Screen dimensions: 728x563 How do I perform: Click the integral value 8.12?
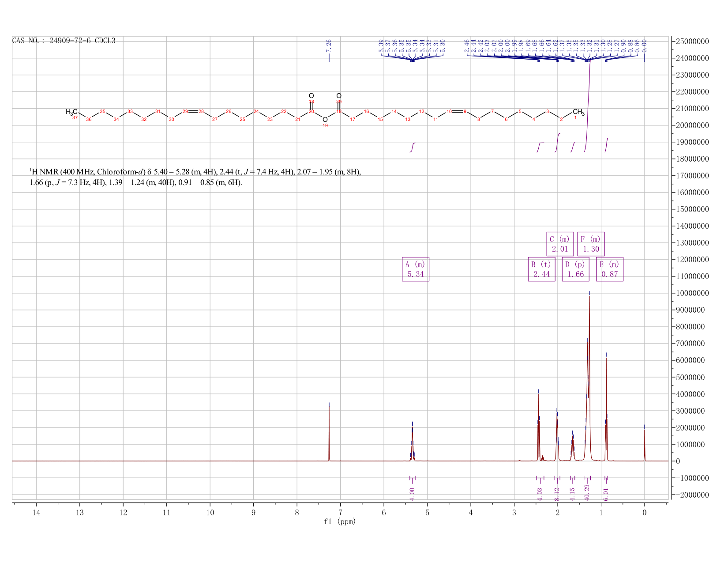[x=557, y=494]
